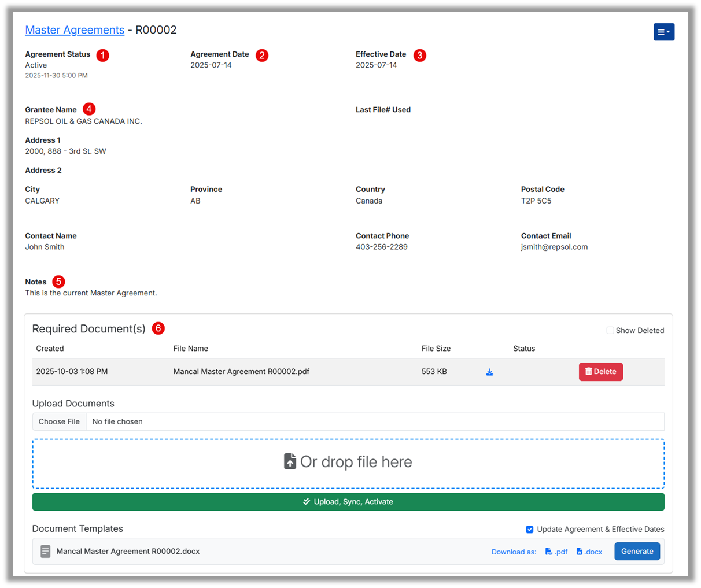Click the 'Or drop file here' zone
This screenshot has height=588, width=701.
[x=348, y=463]
